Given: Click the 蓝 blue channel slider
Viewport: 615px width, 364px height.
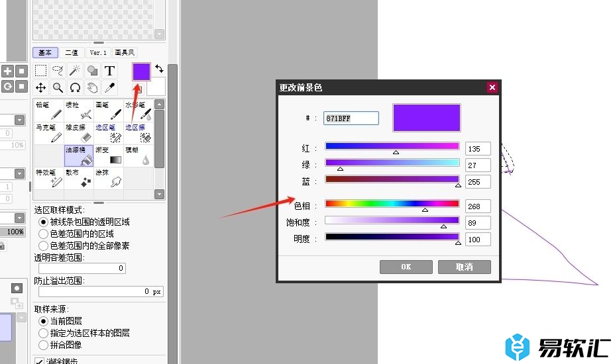Looking at the screenshot, I should click(x=392, y=179).
